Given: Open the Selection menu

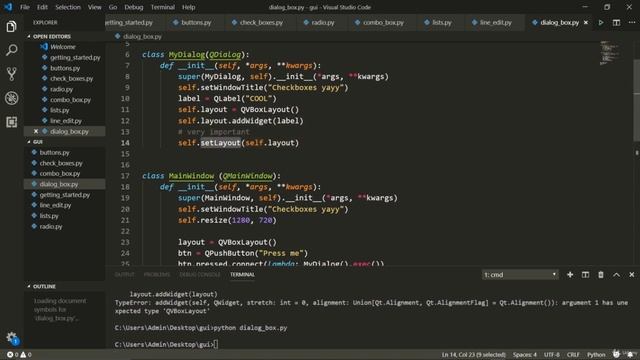Looking at the screenshot, I should [x=68, y=7].
